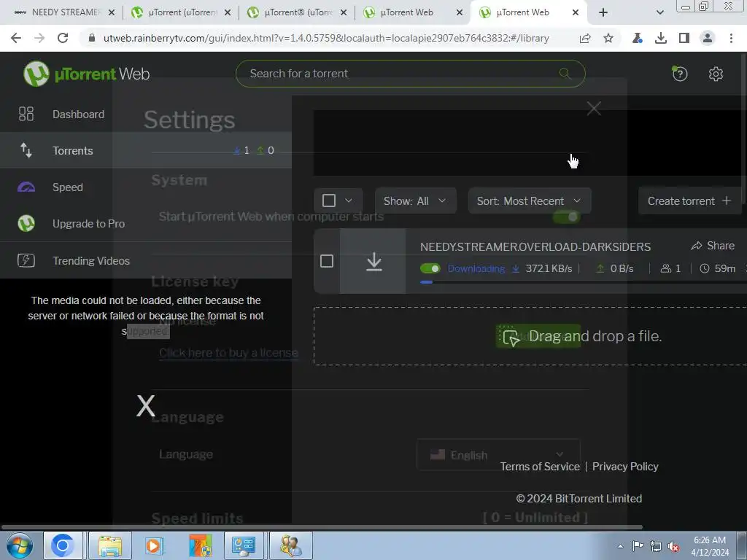747x560 pixels.
Task: Click the Share arrow icon
Action: coord(697,246)
